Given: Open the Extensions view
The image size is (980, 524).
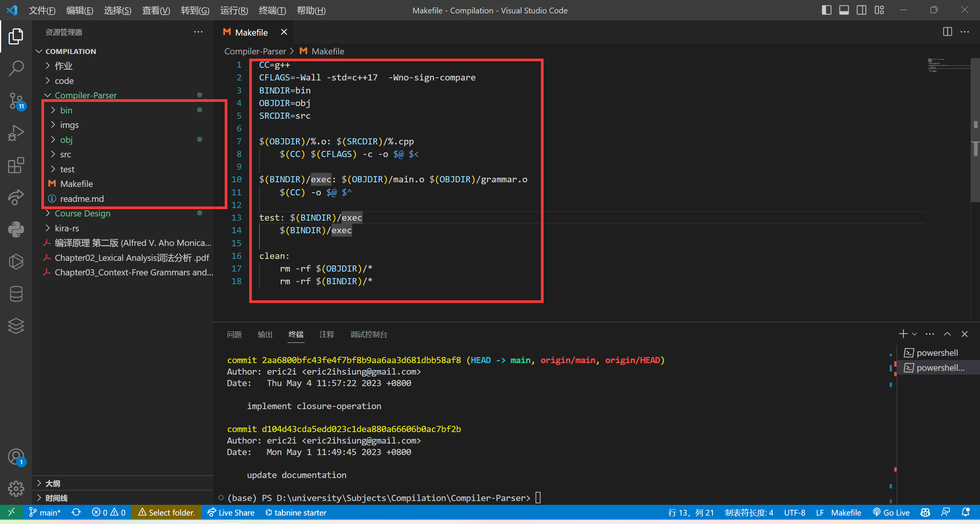Looking at the screenshot, I should point(16,165).
